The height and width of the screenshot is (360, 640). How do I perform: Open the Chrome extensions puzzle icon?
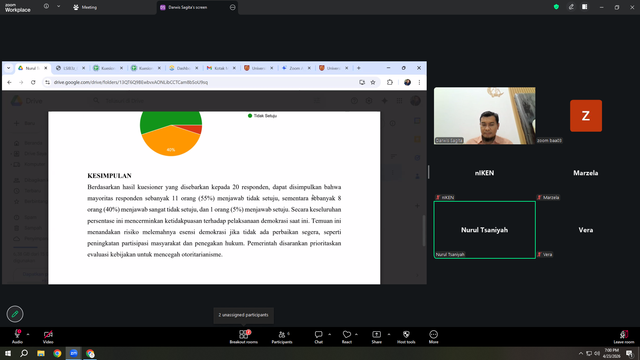click(390, 82)
